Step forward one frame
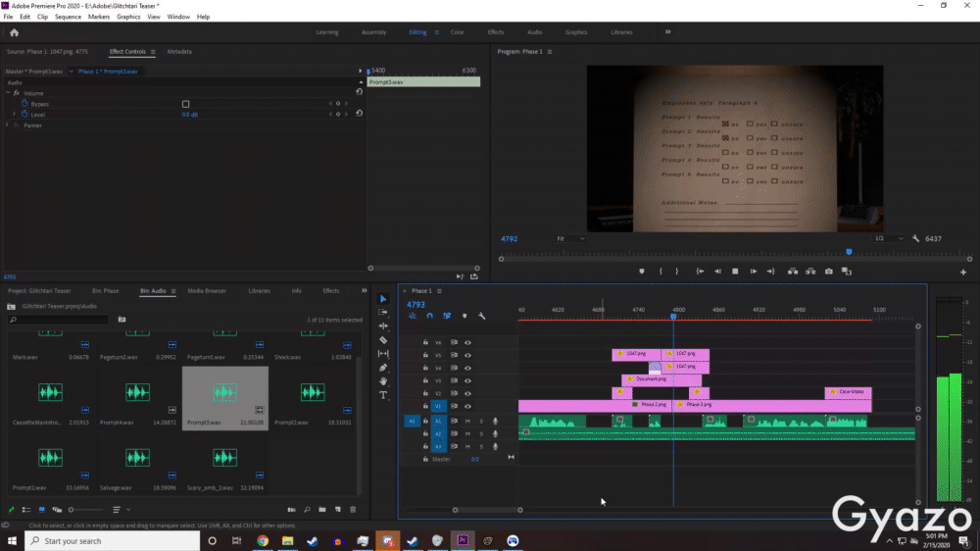 click(x=753, y=272)
